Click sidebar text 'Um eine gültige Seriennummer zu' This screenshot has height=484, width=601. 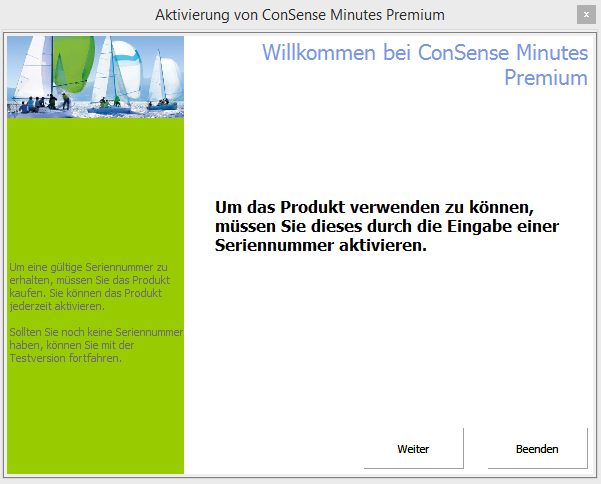(x=88, y=267)
